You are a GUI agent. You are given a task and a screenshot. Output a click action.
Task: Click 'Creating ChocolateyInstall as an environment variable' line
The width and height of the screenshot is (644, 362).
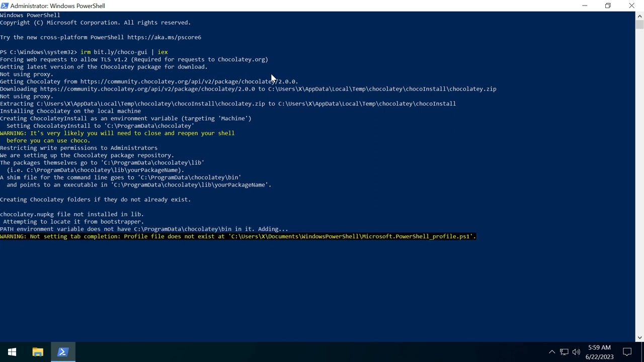point(126,118)
